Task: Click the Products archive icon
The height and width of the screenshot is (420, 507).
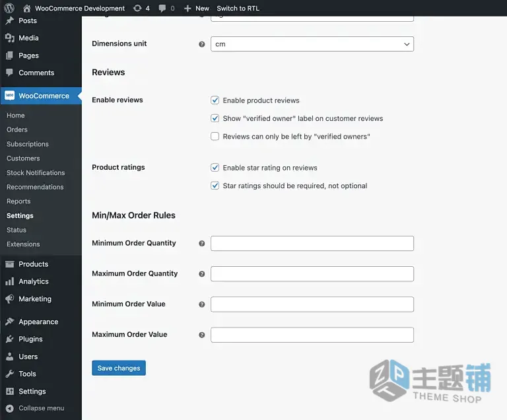Action: click(x=10, y=264)
